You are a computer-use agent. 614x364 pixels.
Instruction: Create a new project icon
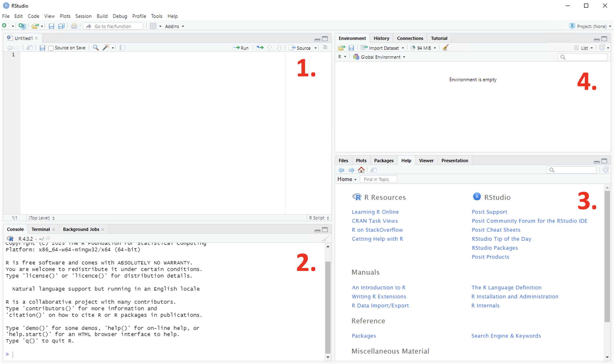click(22, 26)
